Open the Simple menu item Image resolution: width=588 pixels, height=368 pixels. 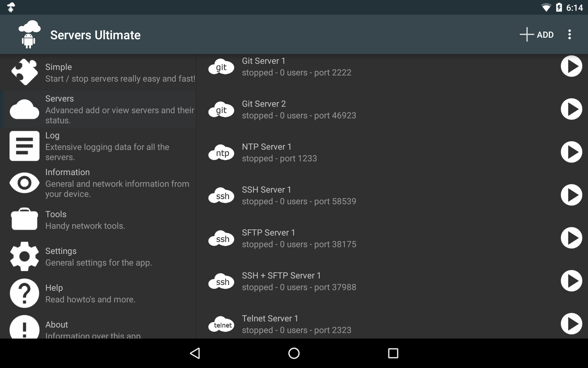click(x=98, y=72)
